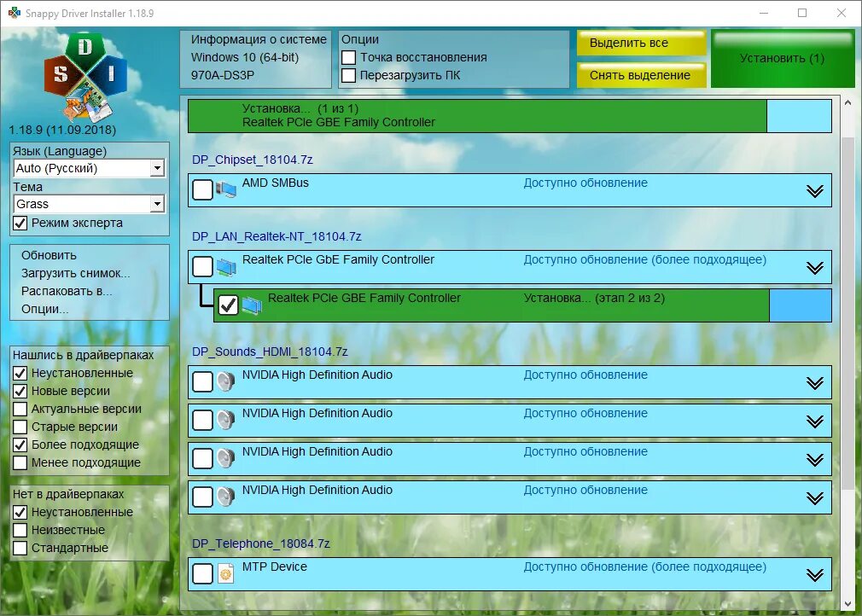
Task: Expand the first NVIDIA High Definition Audio row
Action: click(815, 383)
